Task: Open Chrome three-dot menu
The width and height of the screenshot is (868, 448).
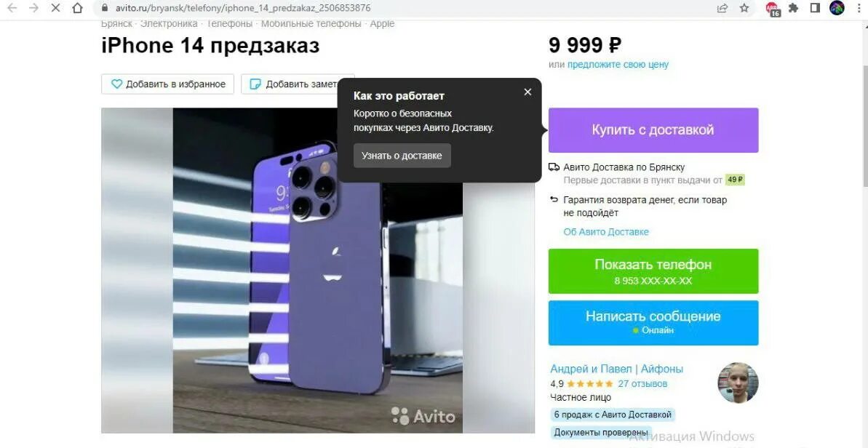Action: [857, 8]
